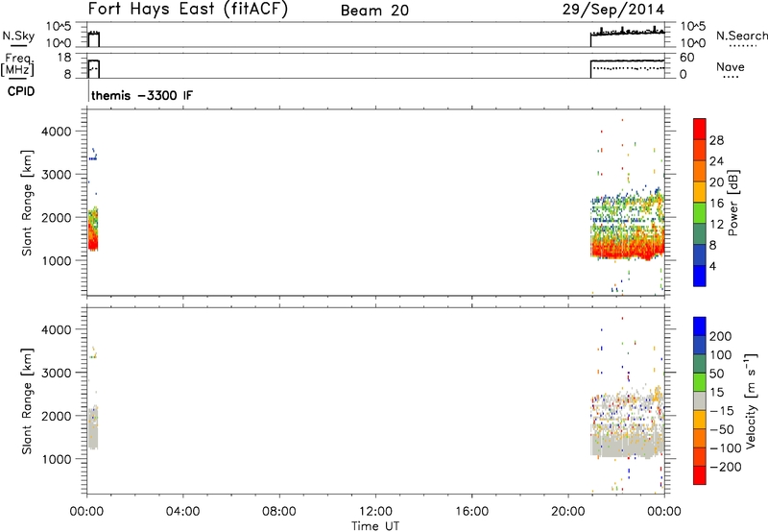Click the red top segment of Power color bar
Viewport: 768px width, 532px height.
tap(700, 129)
